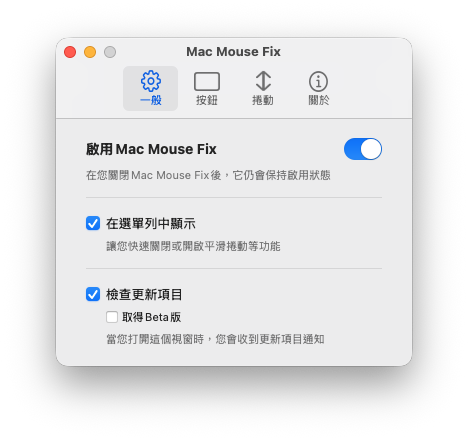Click the 檢查更新項目 label text
The height and width of the screenshot is (440, 468).
144,295
